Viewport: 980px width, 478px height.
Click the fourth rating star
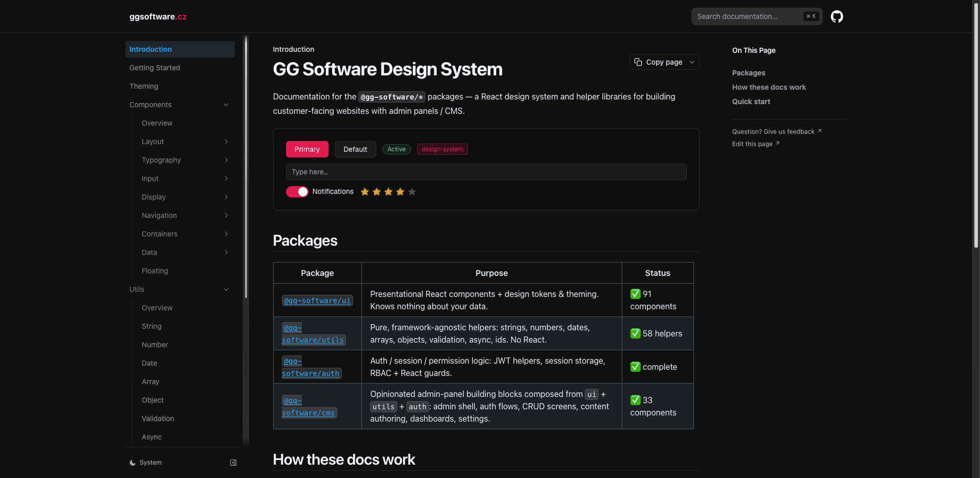[x=400, y=192]
